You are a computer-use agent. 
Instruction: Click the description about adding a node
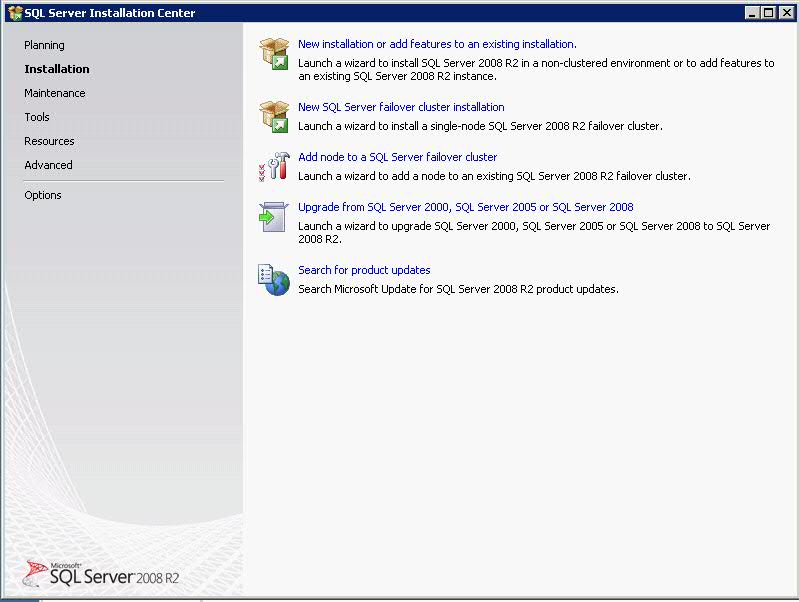(x=494, y=176)
